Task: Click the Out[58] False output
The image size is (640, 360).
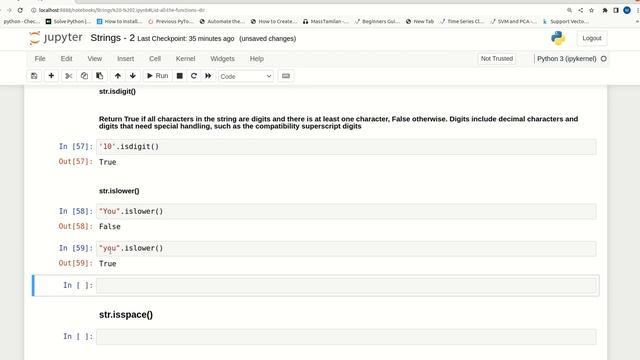Action: [x=110, y=227]
